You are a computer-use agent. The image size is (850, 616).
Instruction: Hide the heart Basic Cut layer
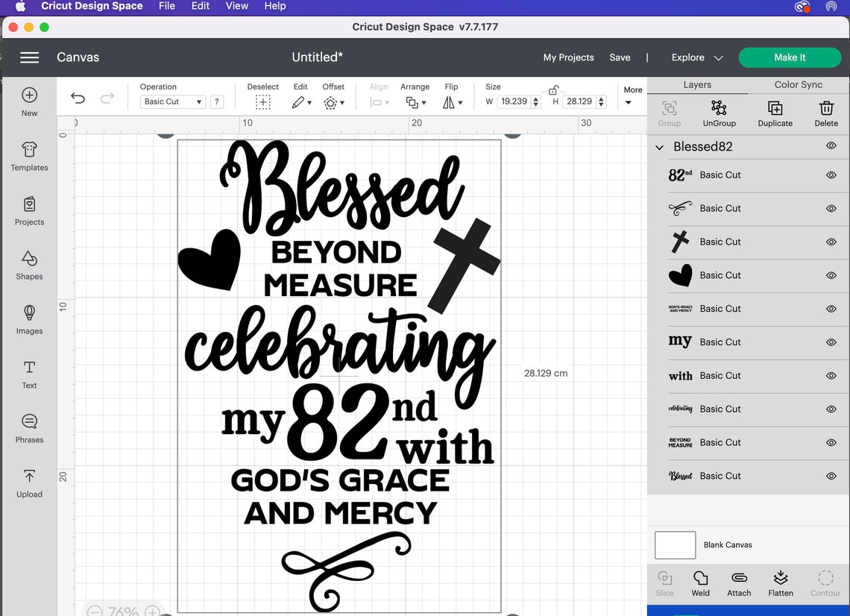click(831, 275)
